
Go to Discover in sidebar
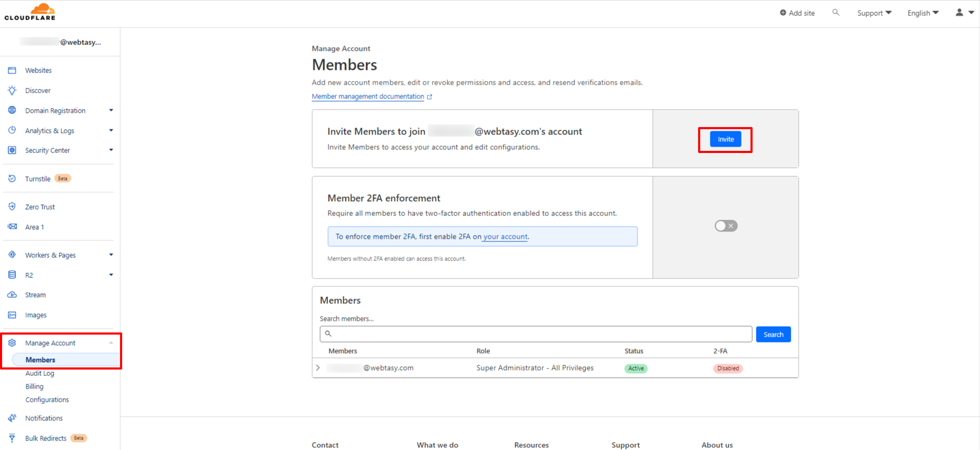click(x=38, y=91)
